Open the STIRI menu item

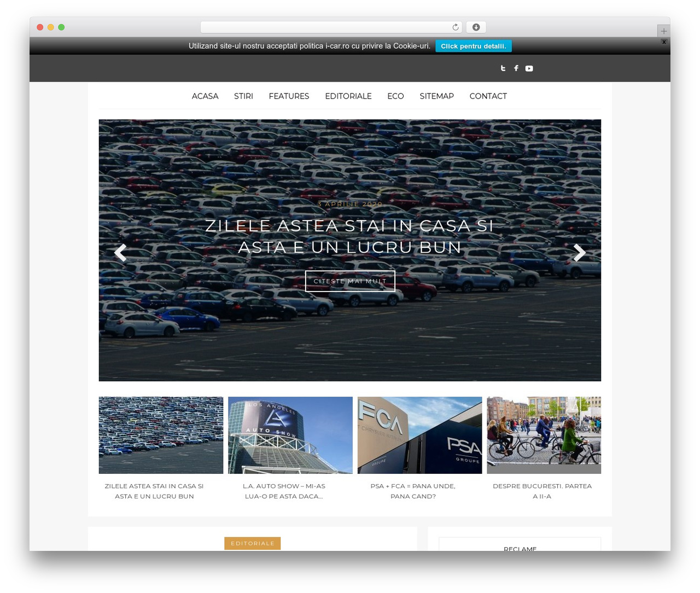tap(243, 96)
